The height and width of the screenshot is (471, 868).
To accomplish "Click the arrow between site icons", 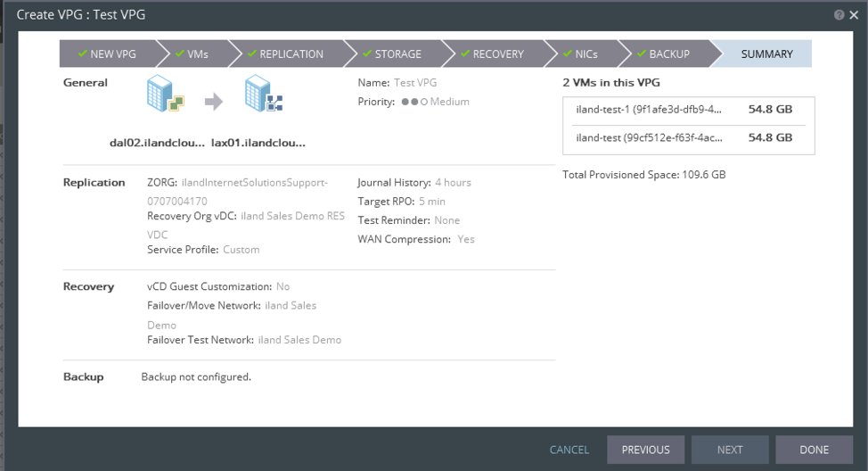I will tap(214, 102).
